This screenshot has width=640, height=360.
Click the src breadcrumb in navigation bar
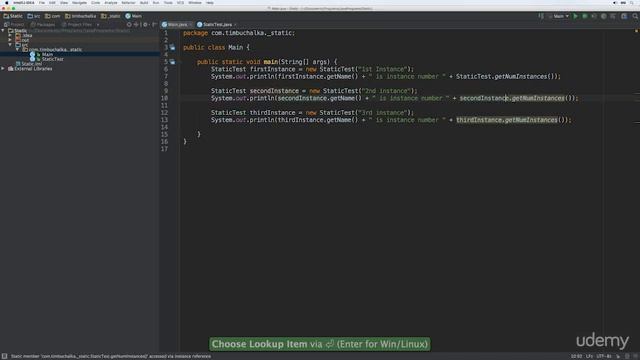pos(34,16)
